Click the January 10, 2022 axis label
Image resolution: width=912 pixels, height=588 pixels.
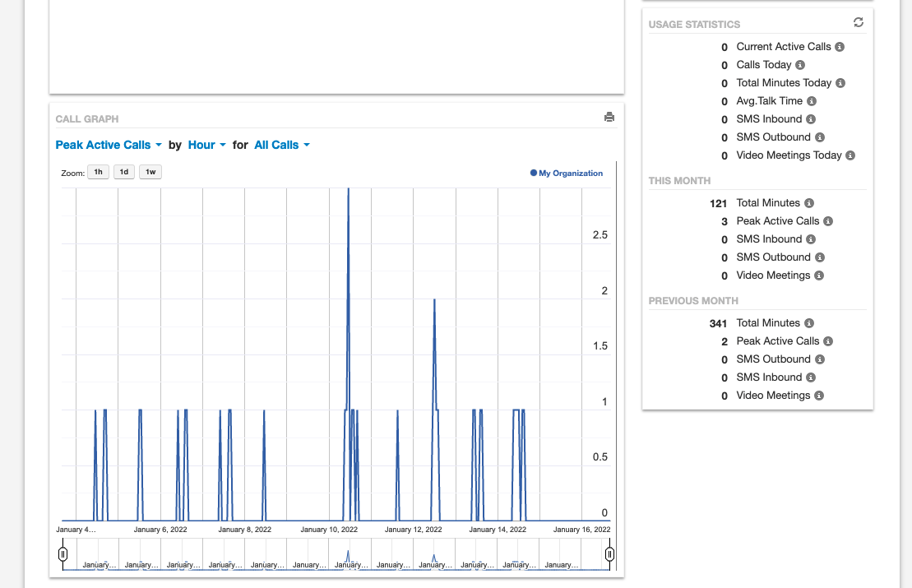pos(329,530)
